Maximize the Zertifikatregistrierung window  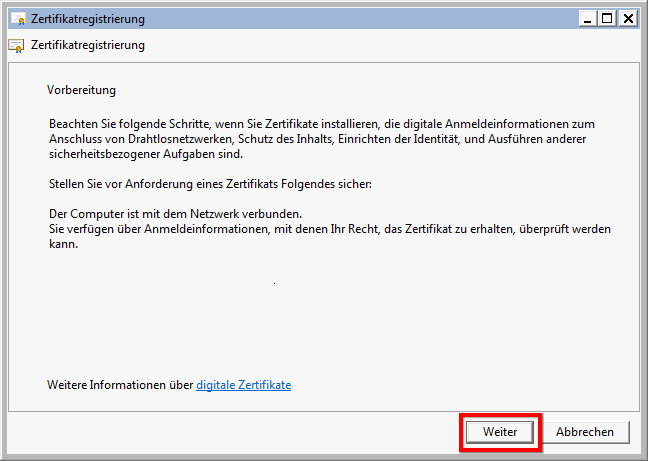(608, 18)
